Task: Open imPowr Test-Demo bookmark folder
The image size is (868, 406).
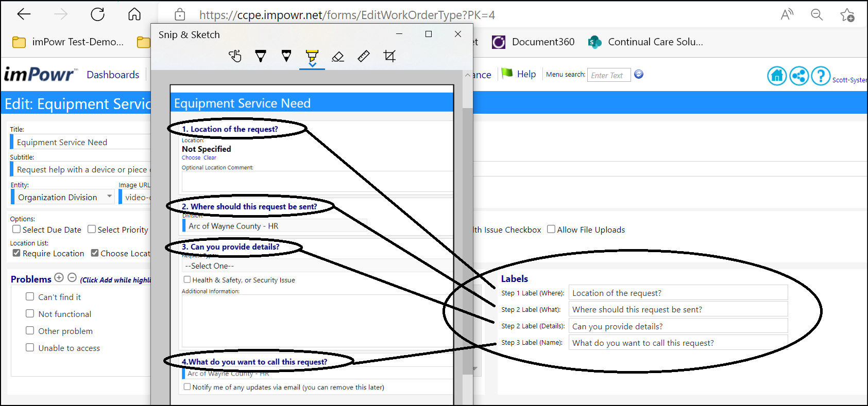Action: point(68,42)
